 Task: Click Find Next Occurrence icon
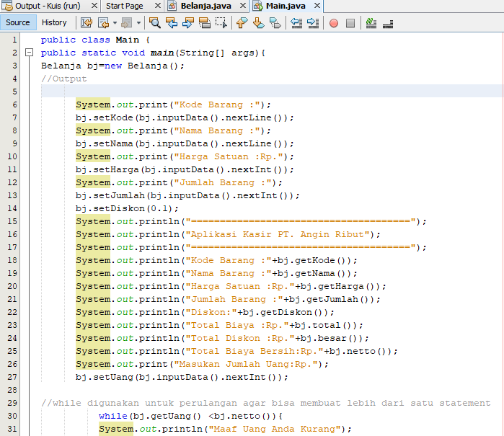click(x=188, y=23)
